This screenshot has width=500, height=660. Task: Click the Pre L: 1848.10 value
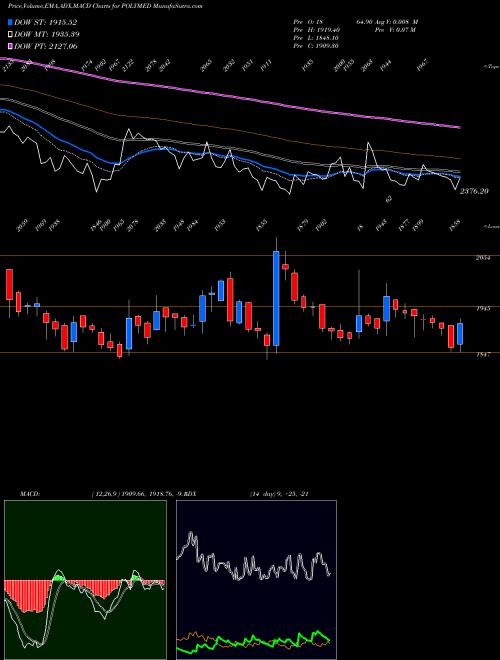pos(316,38)
